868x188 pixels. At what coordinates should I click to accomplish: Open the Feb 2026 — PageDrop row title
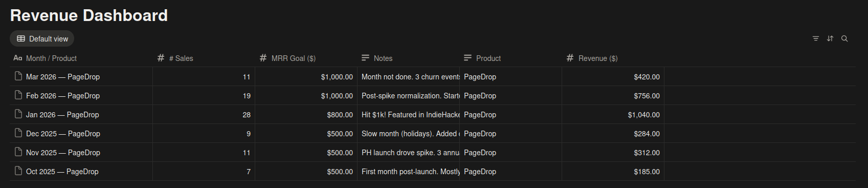pyautogui.click(x=63, y=96)
